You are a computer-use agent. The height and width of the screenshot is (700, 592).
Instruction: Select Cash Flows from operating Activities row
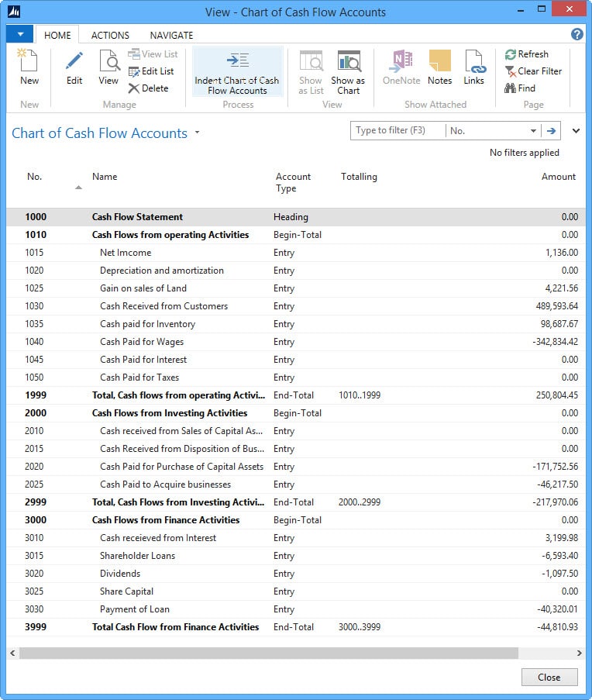click(x=296, y=235)
